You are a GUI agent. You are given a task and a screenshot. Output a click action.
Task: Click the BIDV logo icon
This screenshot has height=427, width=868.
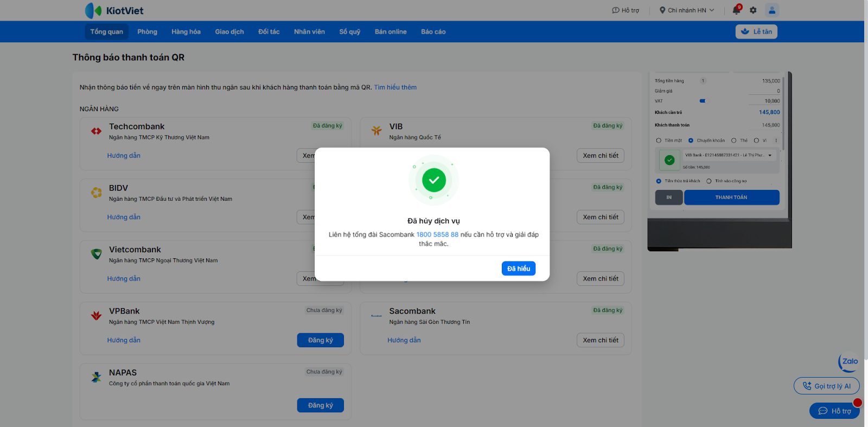(97, 192)
